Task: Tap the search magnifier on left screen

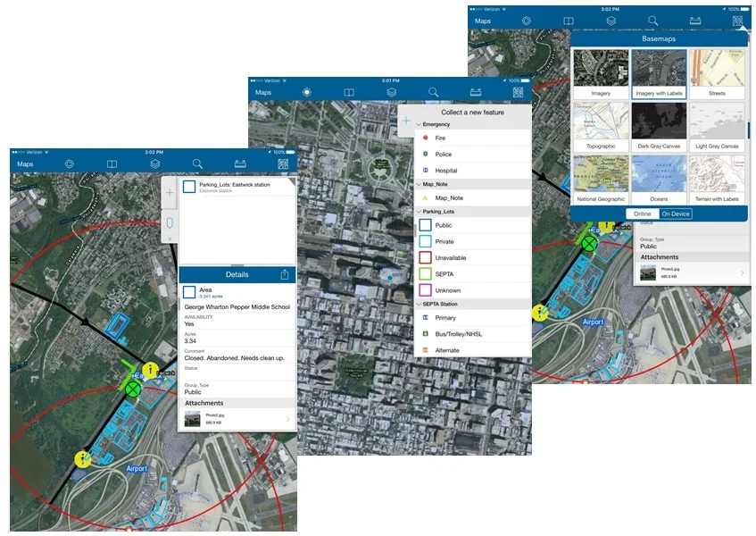Action: [197, 164]
